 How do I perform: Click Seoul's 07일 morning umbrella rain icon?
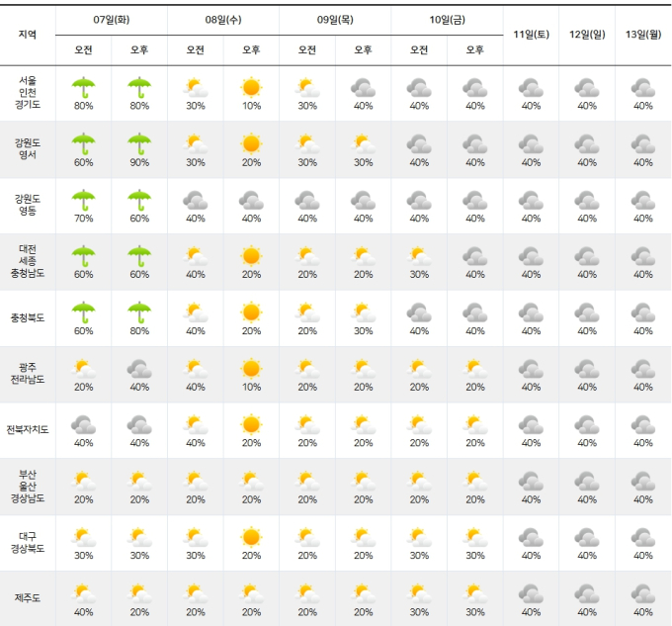[84, 87]
